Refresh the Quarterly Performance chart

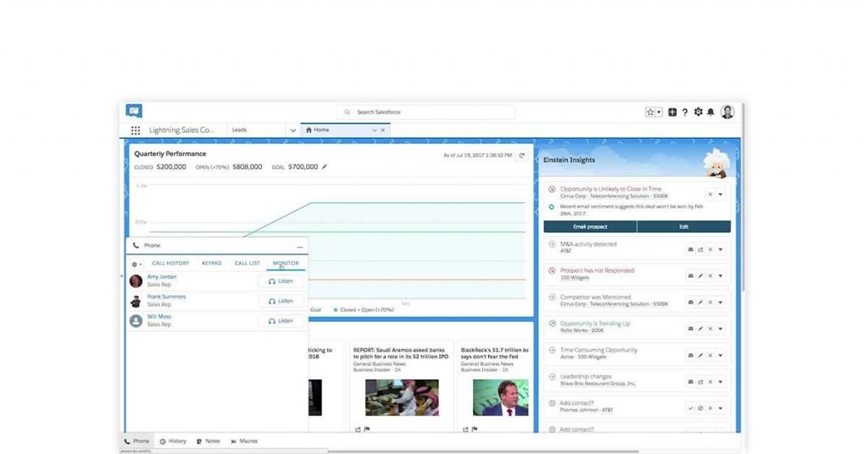(522, 155)
